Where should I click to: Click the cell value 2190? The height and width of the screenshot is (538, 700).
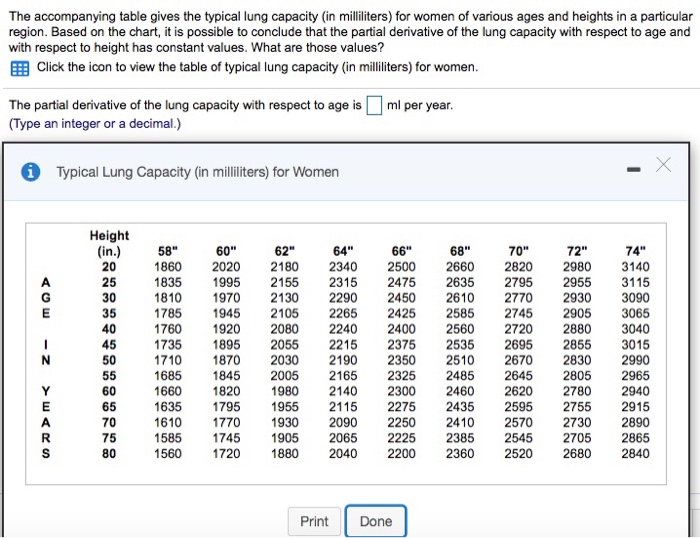click(x=343, y=360)
